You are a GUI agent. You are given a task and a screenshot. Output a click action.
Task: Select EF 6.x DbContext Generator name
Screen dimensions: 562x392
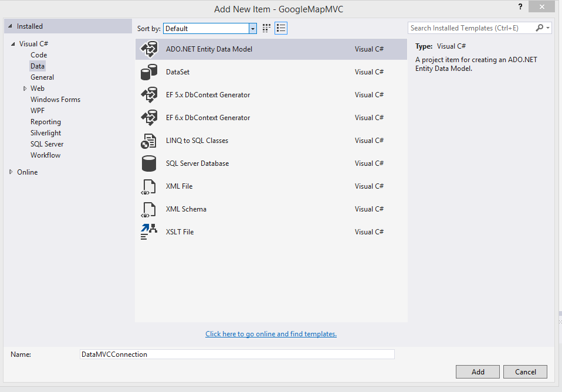208,118
